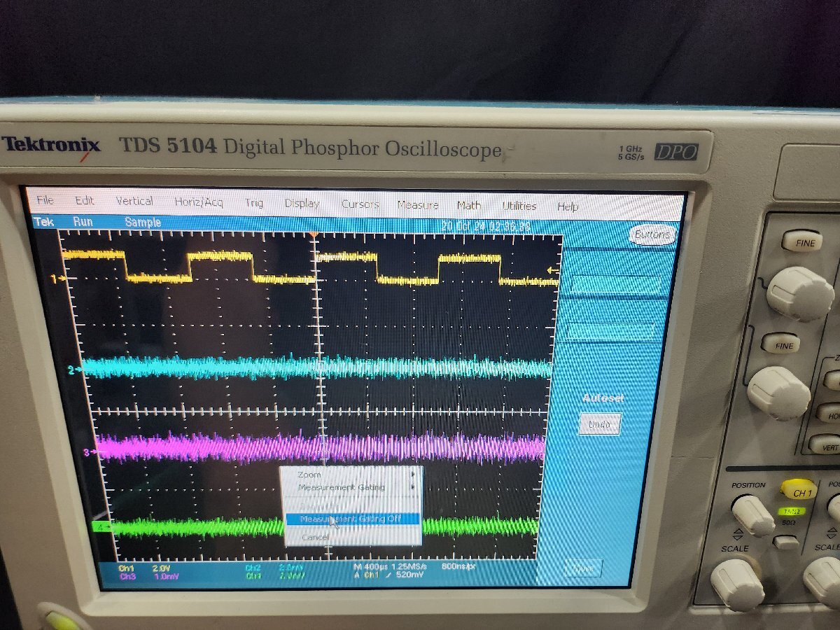The image size is (840, 630).
Task: Close the side panel with Close button
Action: click(x=583, y=568)
